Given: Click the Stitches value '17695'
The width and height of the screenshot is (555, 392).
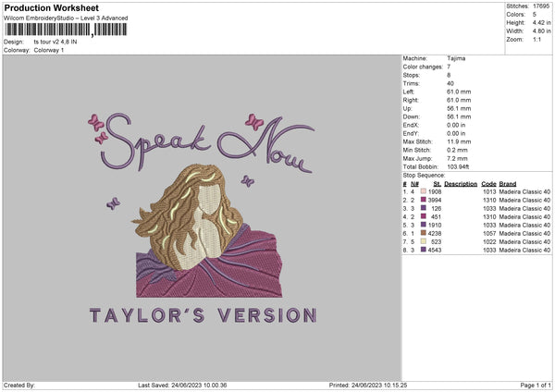Looking at the screenshot, I should pyautogui.click(x=541, y=6).
